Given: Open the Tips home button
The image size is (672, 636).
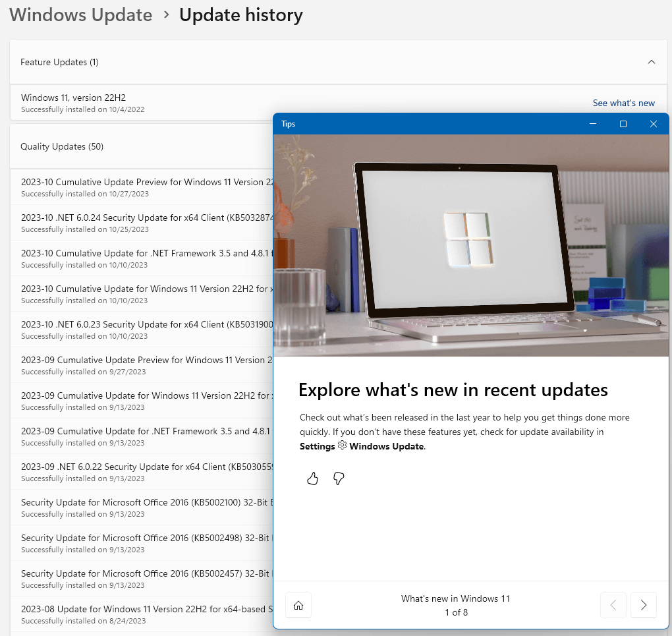Looking at the screenshot, I should (x=298, y=605).
